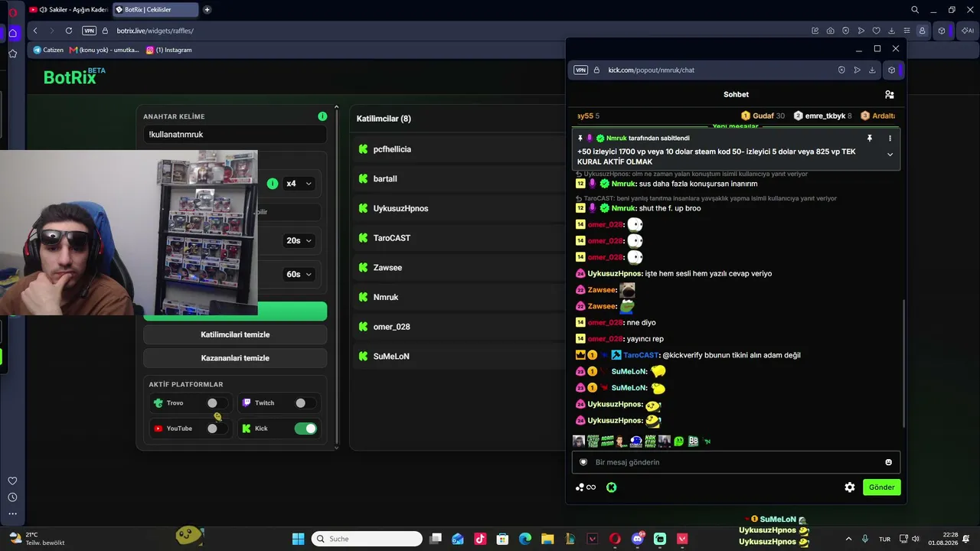This screenshot has height=551, width=980.
Task: Reload the BotRix page
Action: pyautogui.click(x=69, y=31)
